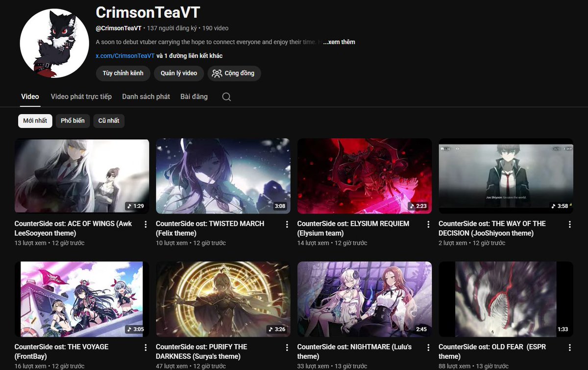Play the ELYSIUM REQUIEM thumbnail
The image size is (588, 370).
coord(365,176)
